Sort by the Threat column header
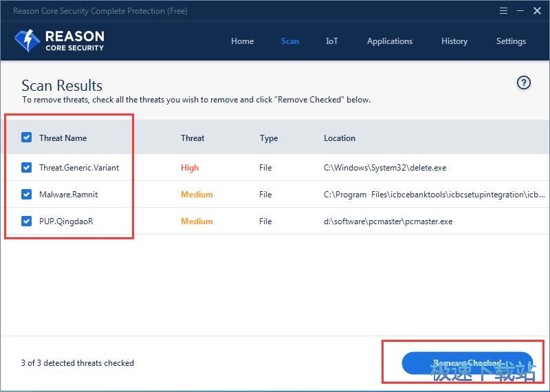Image resolution: width=550 pixels, height=392 pixels. click(192, 138)
